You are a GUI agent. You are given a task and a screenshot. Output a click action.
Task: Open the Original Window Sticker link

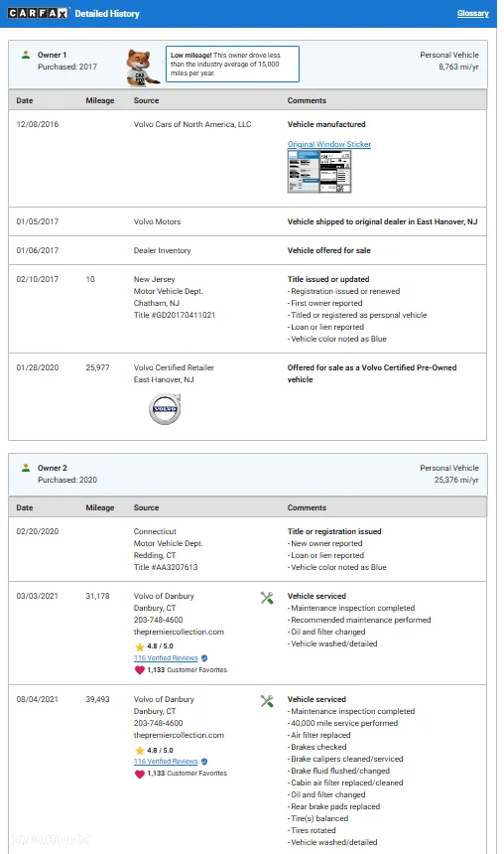(x=329, y=144)
